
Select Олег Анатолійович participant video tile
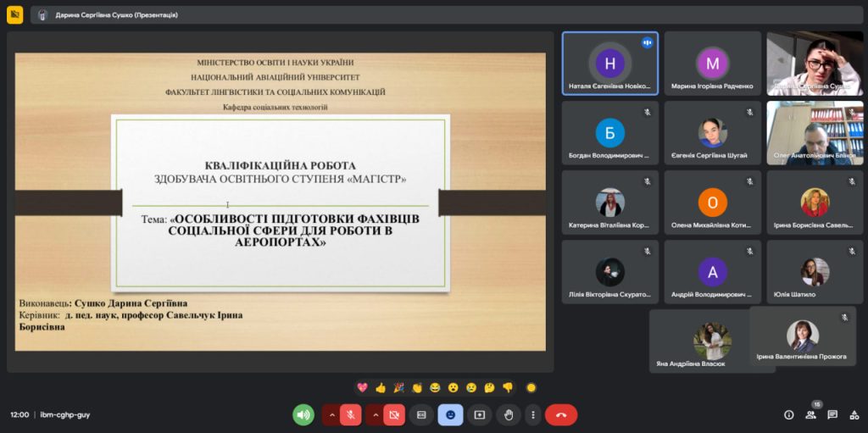click(x=815, y=133)
